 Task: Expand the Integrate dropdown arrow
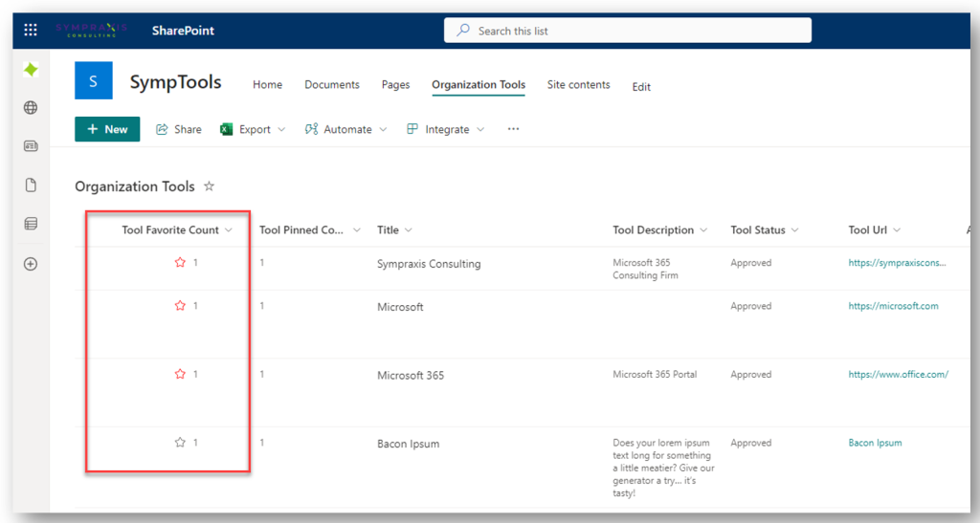click(x=480, y=129)
